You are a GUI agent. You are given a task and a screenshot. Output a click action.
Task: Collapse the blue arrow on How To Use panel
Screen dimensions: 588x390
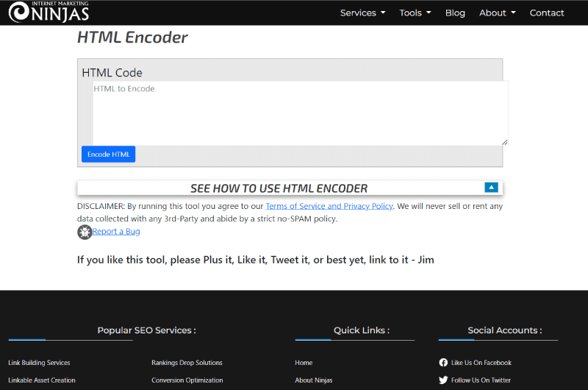tap(491, 188)
